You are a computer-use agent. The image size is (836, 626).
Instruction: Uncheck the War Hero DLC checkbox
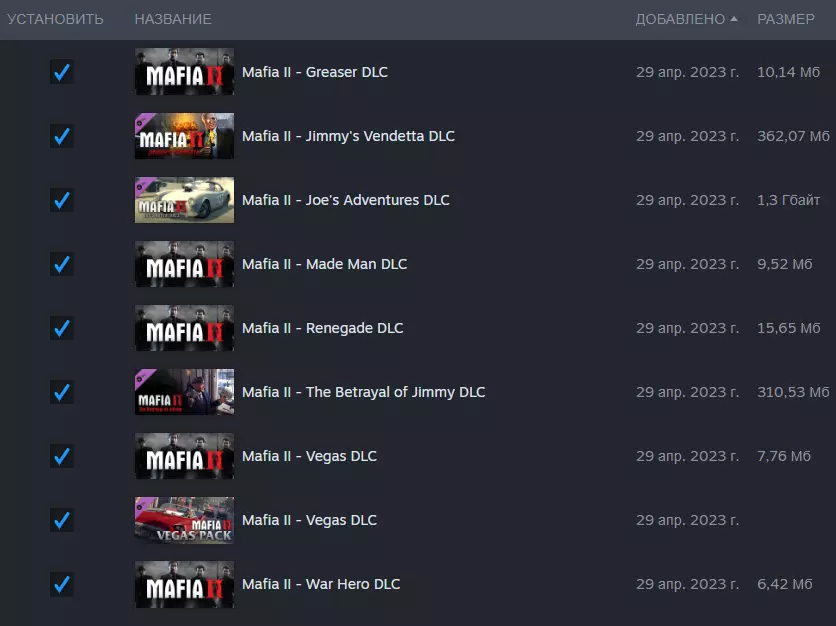pyautogui.click(x=62, y=584)
